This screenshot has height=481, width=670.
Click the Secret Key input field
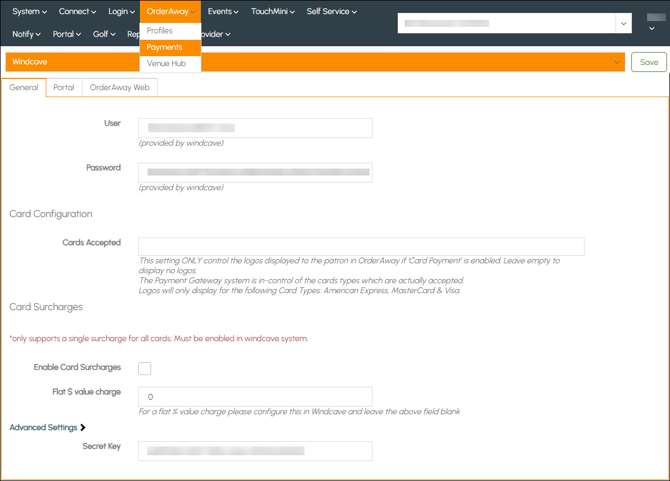pos(255,451)
